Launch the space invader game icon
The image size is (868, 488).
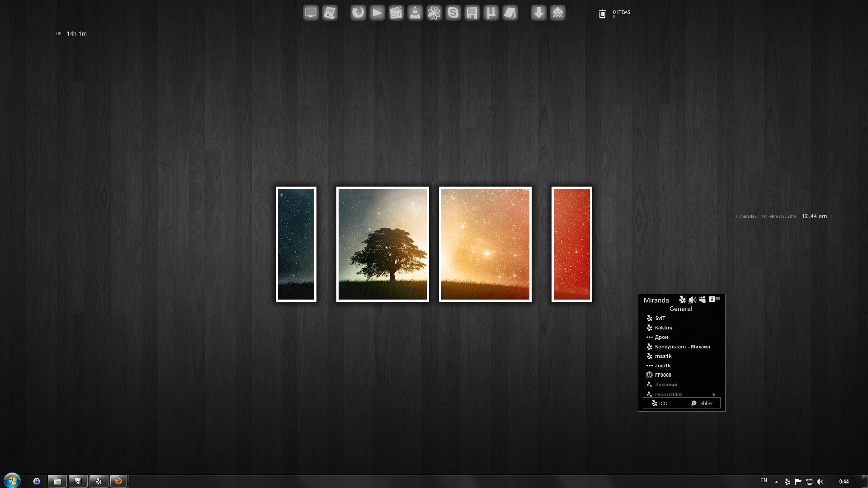pos(558,13)
